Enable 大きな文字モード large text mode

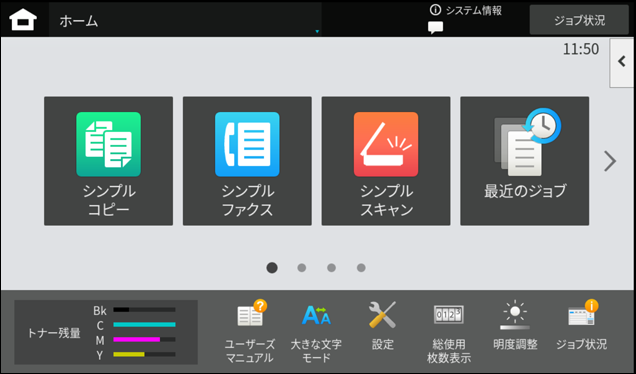(x=316, y=332)
